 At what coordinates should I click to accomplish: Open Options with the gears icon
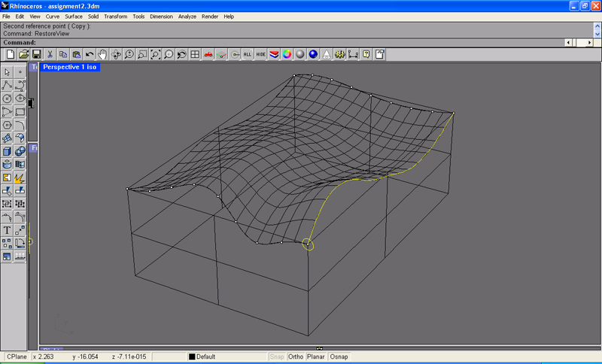[340, 54]
